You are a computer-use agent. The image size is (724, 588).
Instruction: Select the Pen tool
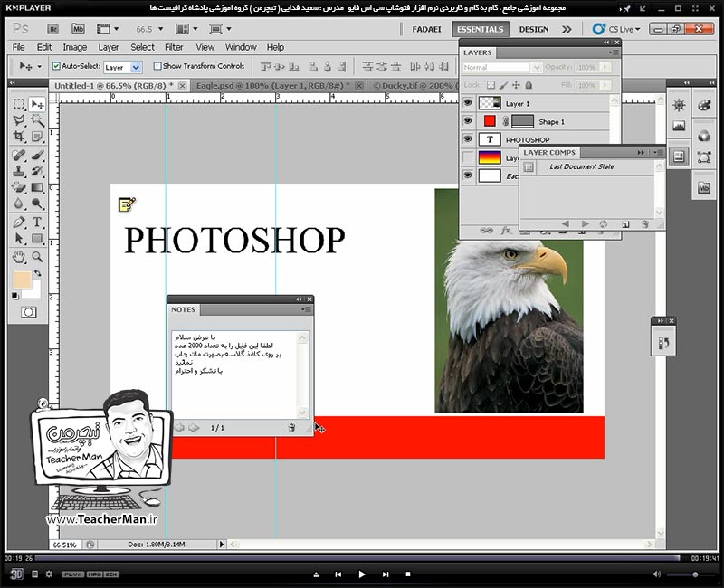[x=19, y=222]
